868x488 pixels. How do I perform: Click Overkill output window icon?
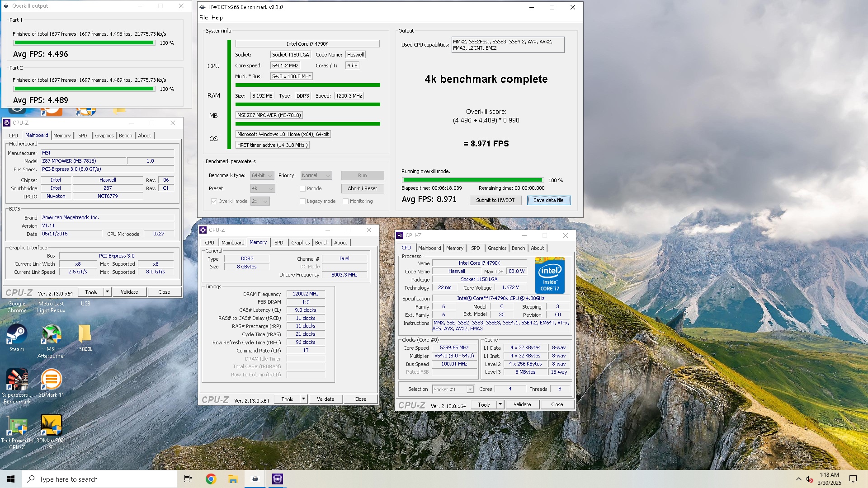(6, 6)
